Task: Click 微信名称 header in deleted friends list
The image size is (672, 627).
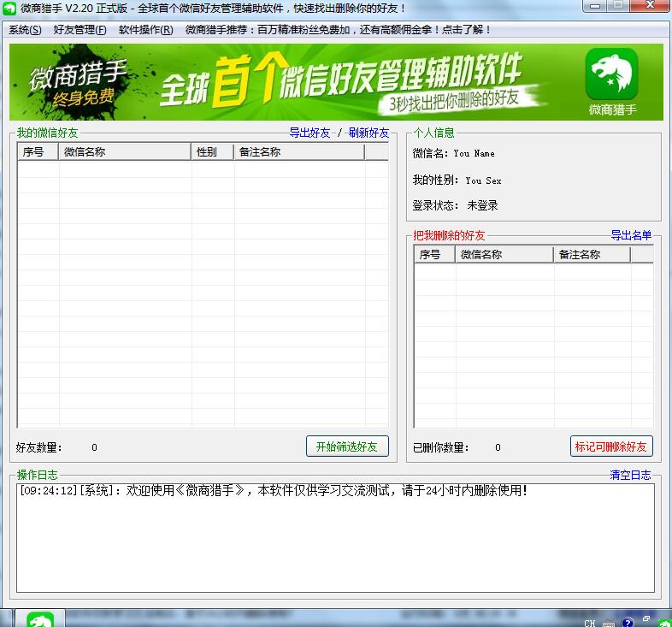Action: tap(504, 254)
